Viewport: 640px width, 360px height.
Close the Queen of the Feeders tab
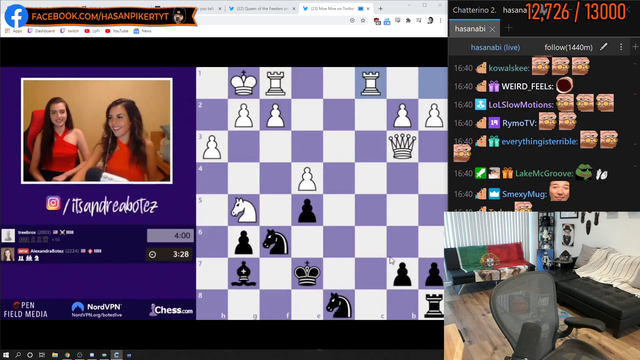click(294, 8)
